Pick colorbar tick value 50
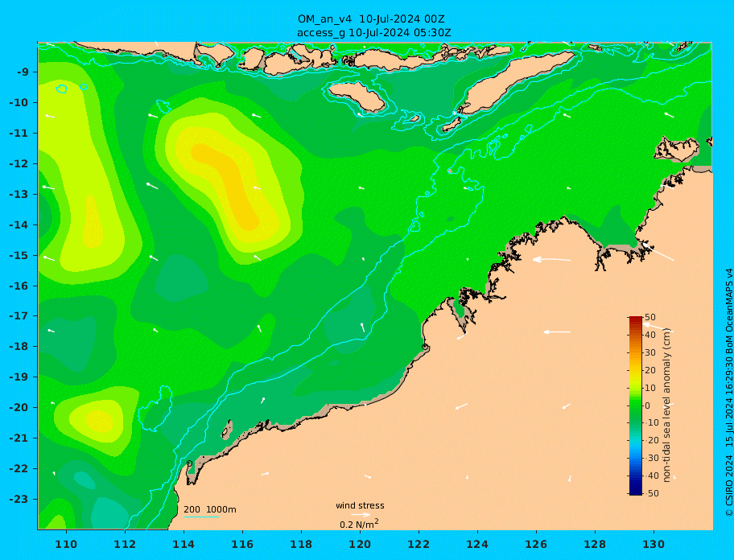 pyautogui.click(x=650, y=318)
